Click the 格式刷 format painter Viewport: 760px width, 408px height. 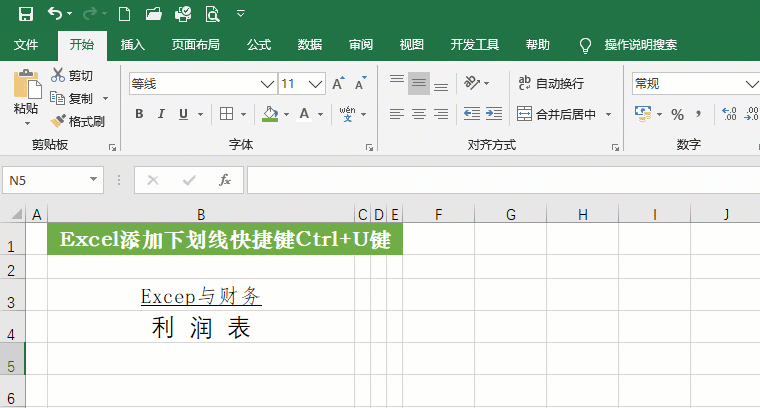[x=78, y=121]
